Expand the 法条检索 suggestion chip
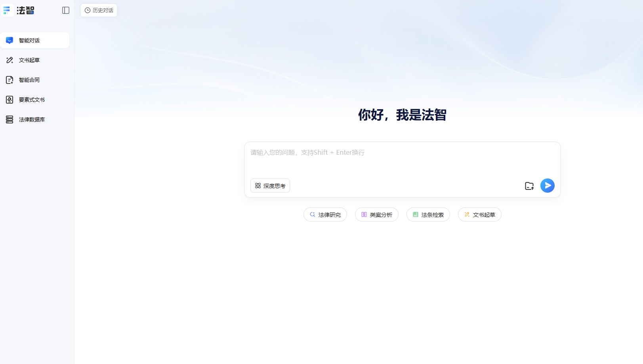Viewport: 643px width, 364px height. point(428,214)
